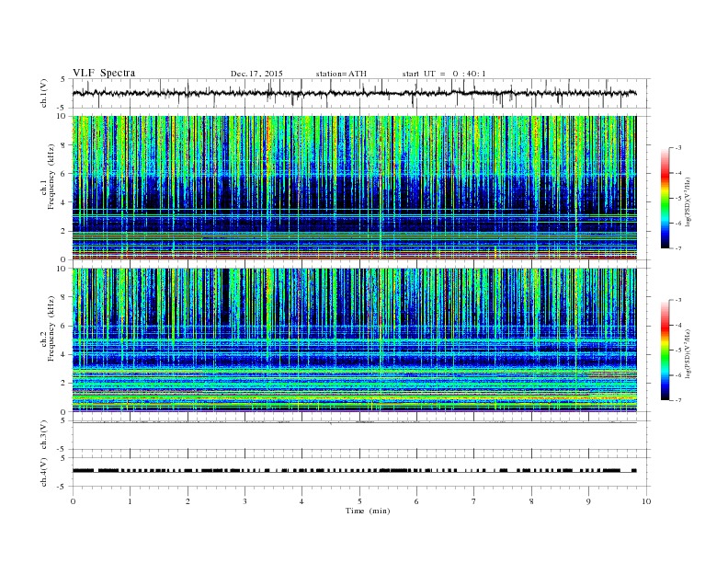Click the '4' kHz tick on ch.1 frequency axis

pyautogui.click(x=63, y=202)
